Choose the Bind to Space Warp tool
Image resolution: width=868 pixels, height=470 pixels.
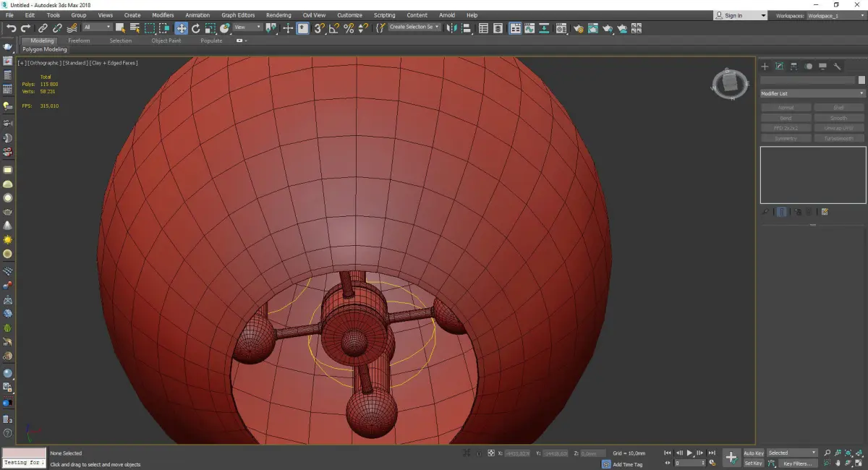[72, 28]
